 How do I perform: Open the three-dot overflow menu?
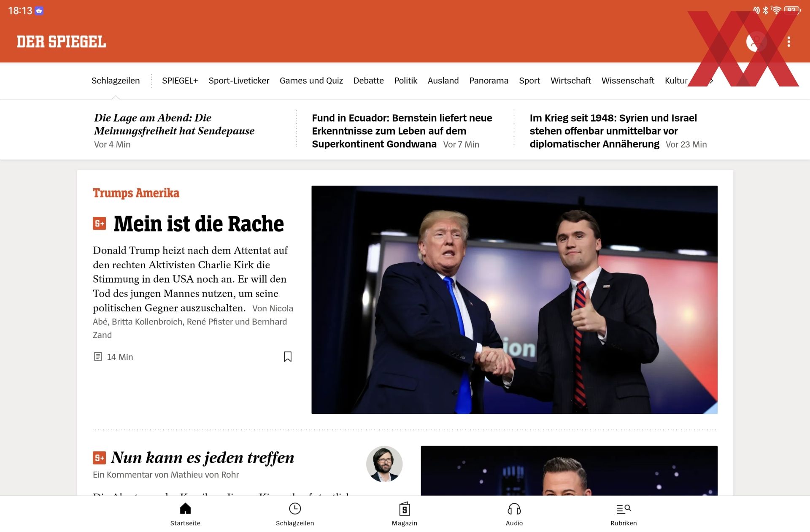(788, 41)
